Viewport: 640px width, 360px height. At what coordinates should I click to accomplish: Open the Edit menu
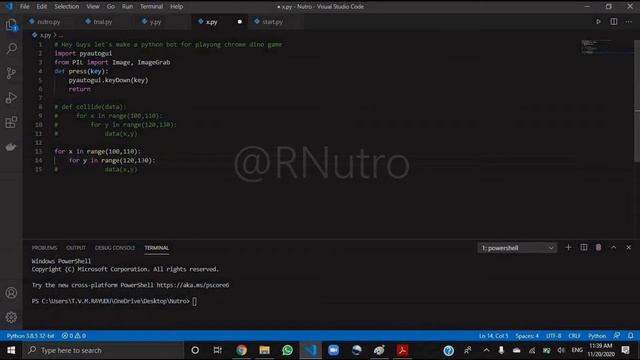pyautogui.click(x=42, y=7)
